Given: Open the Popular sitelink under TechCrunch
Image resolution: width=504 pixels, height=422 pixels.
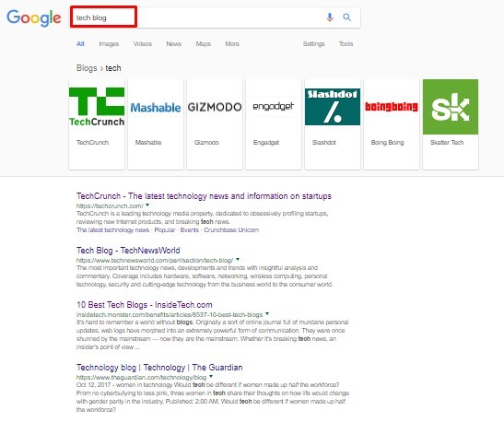Looking at the screenshot, I should [165, 230].
